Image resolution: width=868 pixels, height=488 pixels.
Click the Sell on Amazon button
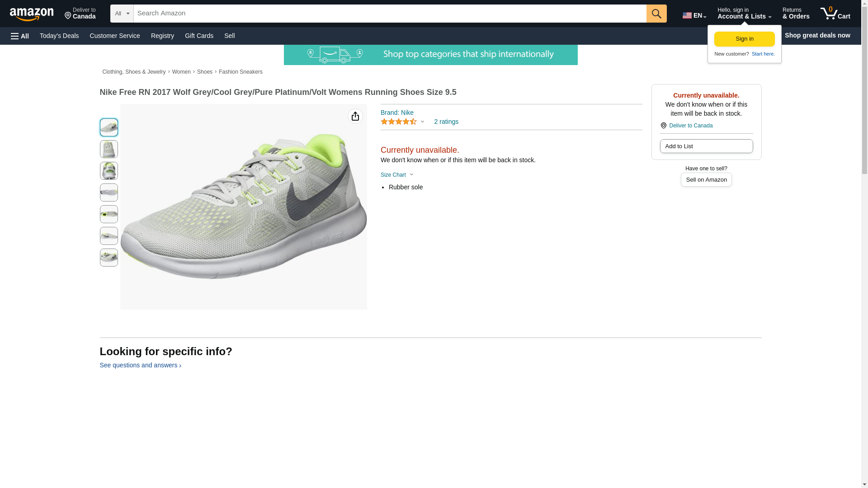coord(706,180)
